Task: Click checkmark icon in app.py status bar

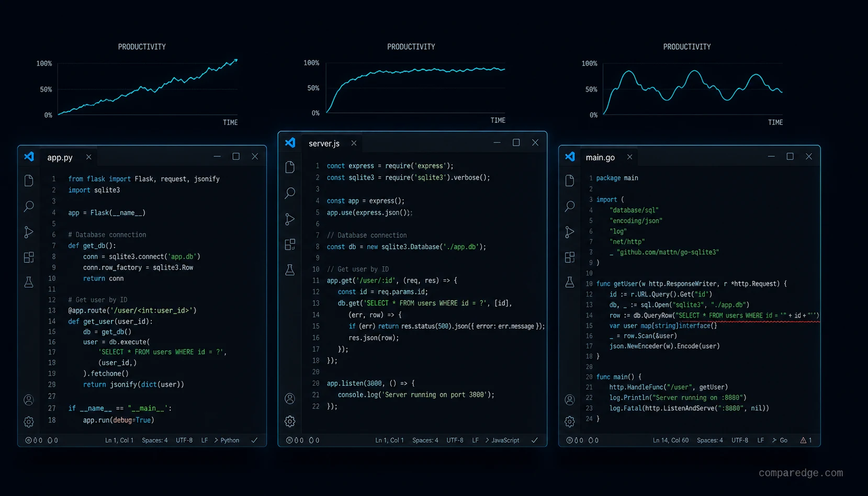Action: (254, 441)
